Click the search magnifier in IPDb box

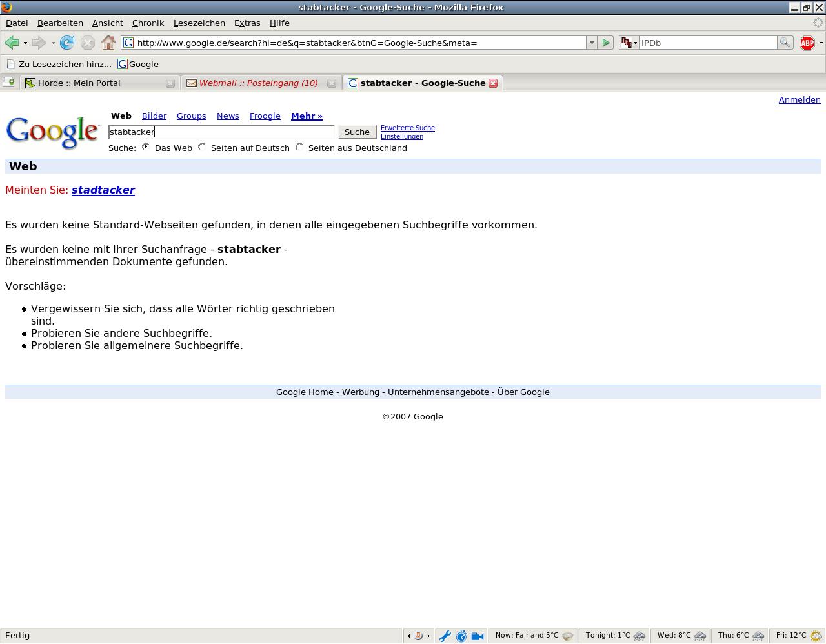pos(785,43)
